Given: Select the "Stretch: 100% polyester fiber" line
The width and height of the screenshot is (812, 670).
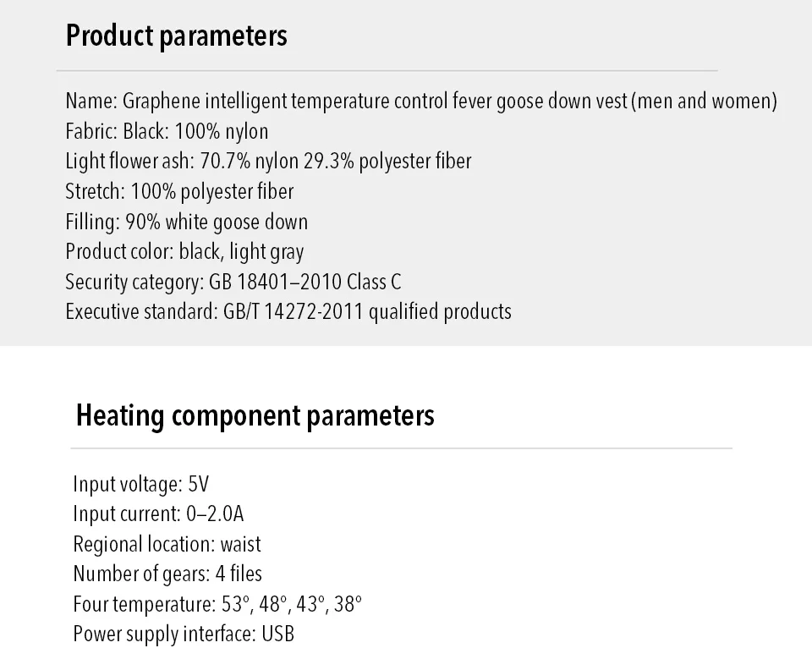Looking at the screenshot, I should tap(179, 191).
